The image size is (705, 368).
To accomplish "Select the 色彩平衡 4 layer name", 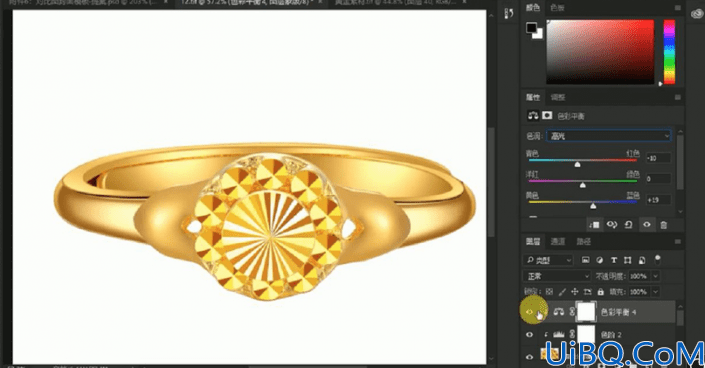I will click(x=618, y=312).
